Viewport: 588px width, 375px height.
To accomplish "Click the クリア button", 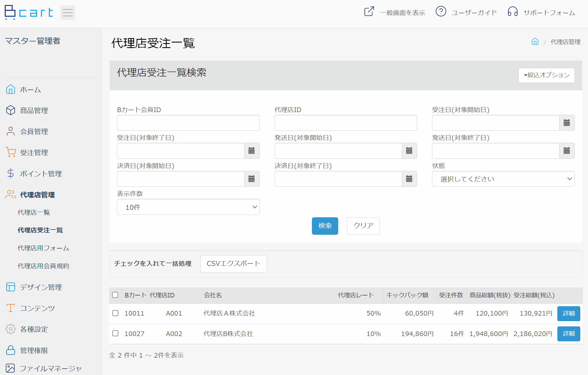I will point(363,226).
